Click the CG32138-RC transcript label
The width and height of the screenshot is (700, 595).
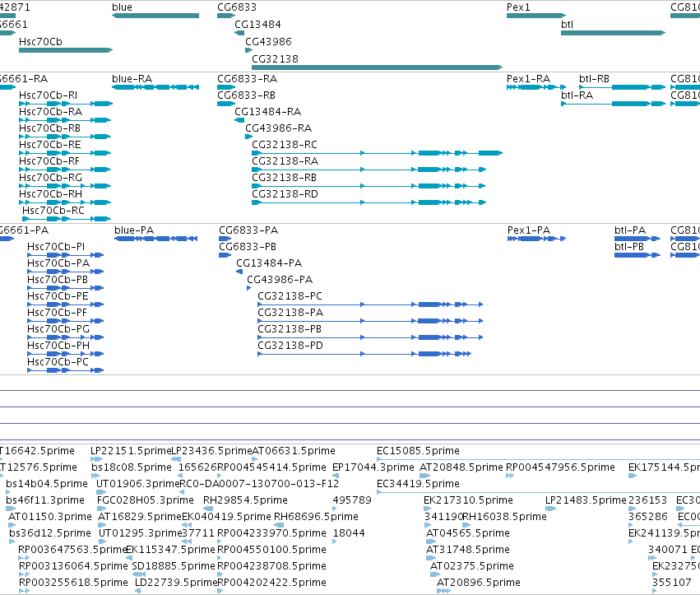285,145
